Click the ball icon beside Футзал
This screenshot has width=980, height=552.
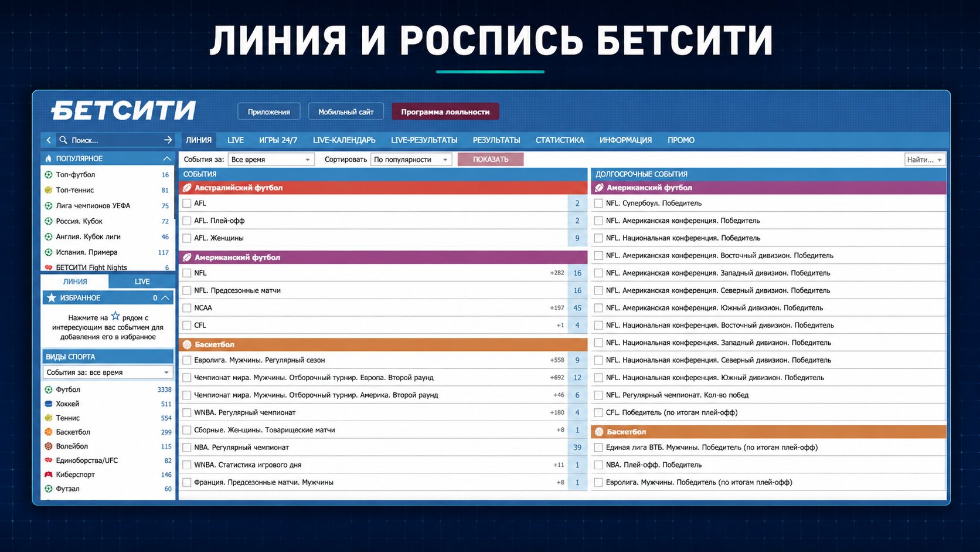[49, 489]
